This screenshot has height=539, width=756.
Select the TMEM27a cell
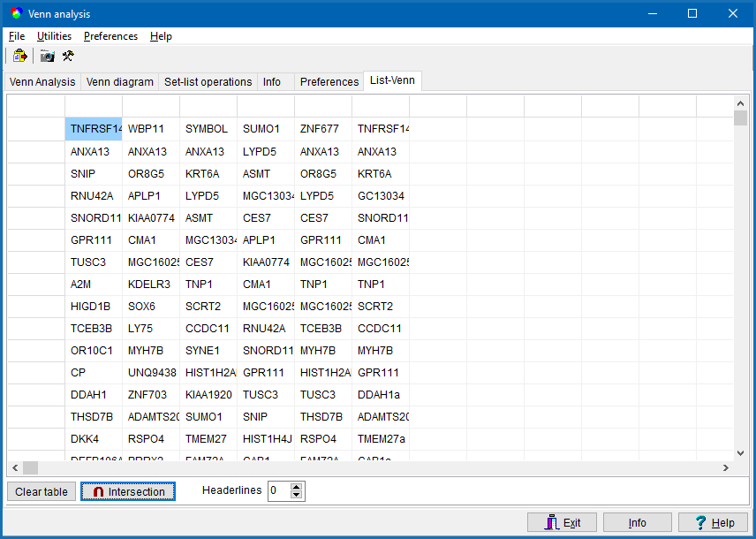pyautogui.click(x=381, y=439)
